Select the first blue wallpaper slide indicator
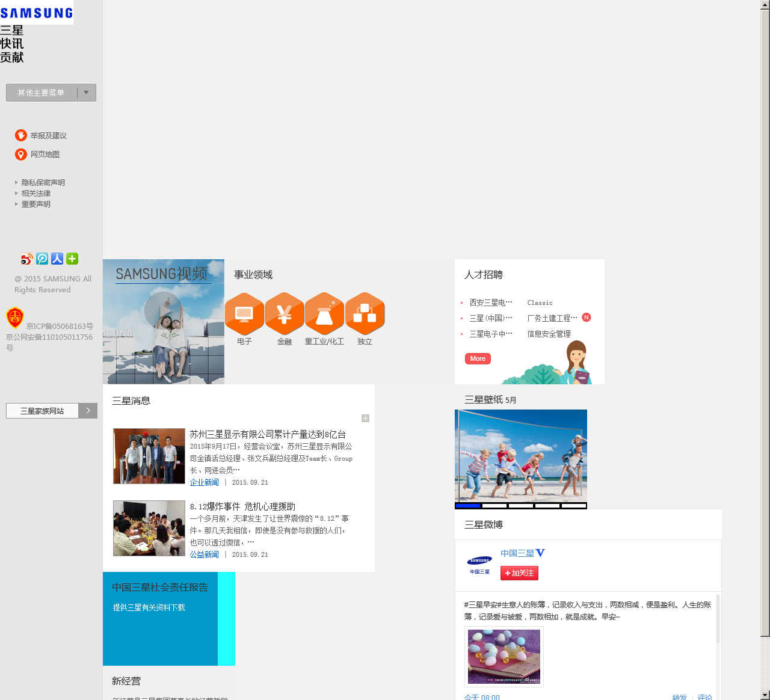Viewport: 770px width, 700px height. (x=468, y=506)
